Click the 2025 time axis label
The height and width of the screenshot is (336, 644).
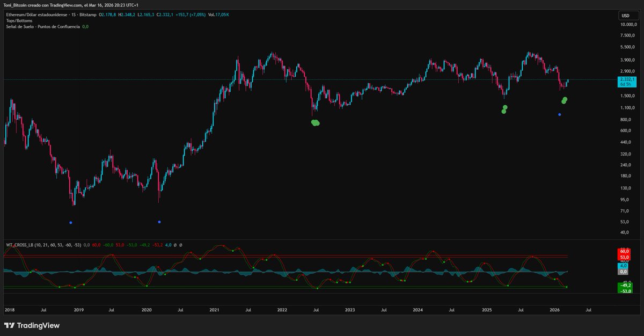487,310
